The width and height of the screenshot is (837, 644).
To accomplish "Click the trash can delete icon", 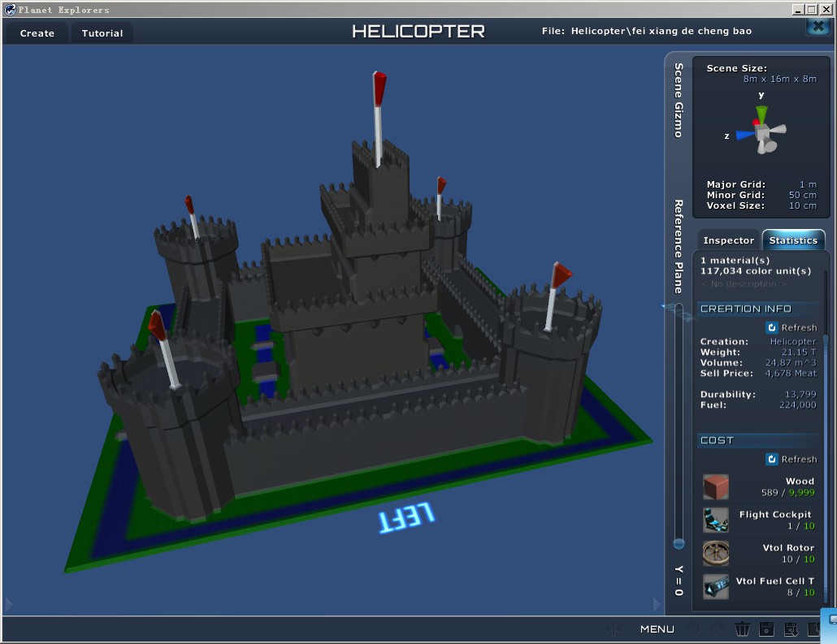I will (742, 629).
